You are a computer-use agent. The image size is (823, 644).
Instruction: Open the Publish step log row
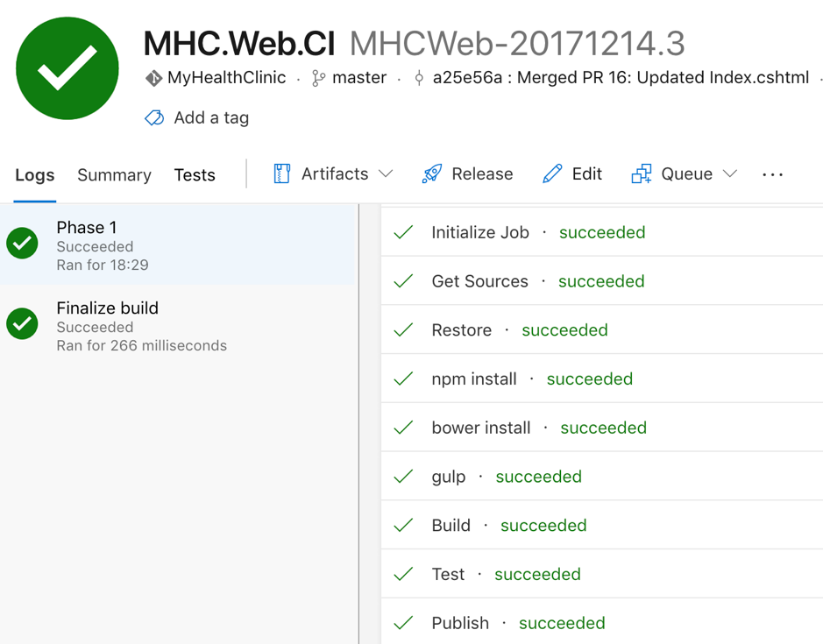click(460, 623)
